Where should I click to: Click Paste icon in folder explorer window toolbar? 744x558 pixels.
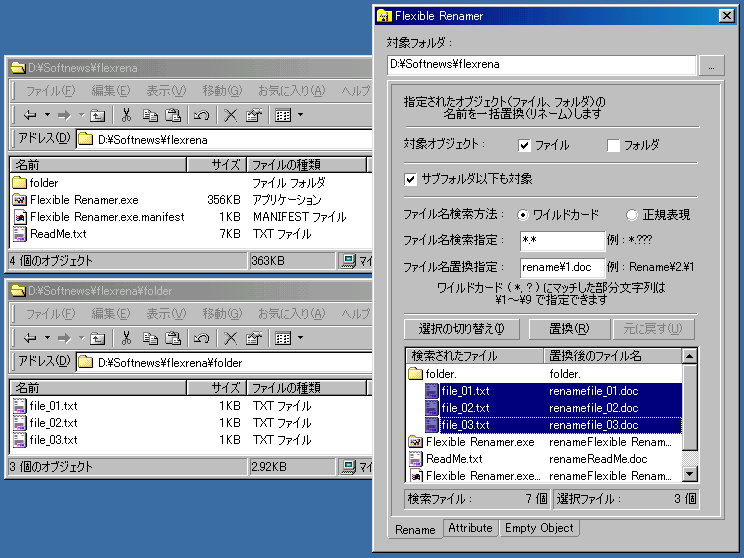click(173, 338)
